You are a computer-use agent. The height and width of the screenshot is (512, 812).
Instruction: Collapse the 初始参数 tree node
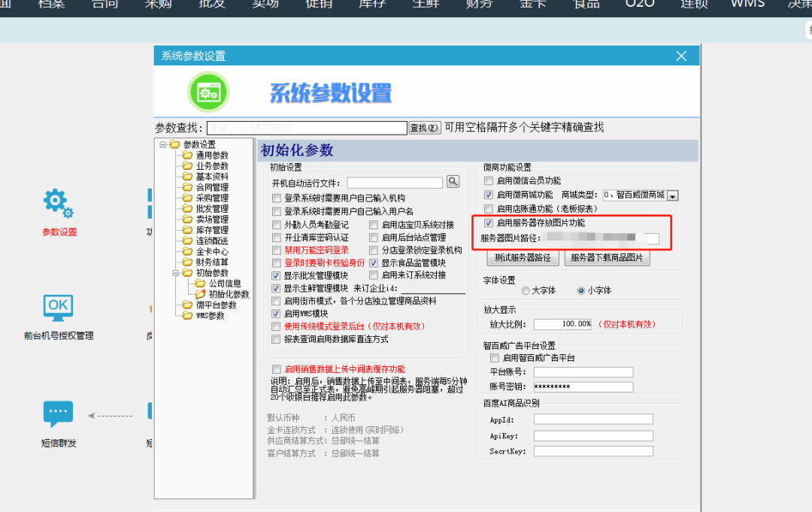click(175, 274)
